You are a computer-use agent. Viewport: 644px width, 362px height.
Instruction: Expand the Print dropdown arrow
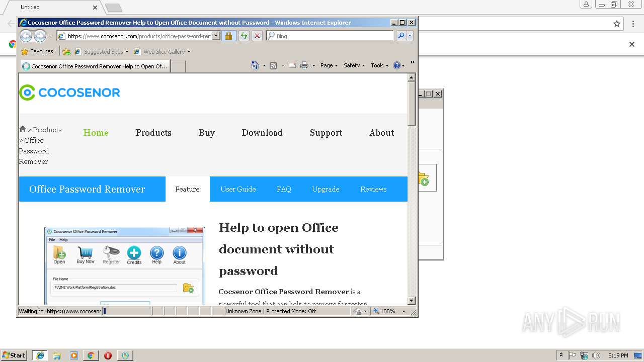pyautogui.click(x=313, y=66)
